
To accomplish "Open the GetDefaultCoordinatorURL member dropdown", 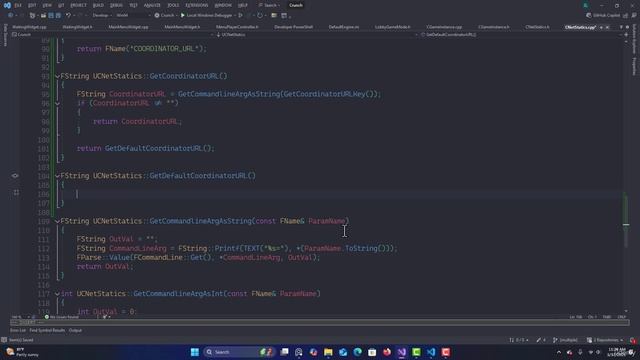I will pos(521,35).
